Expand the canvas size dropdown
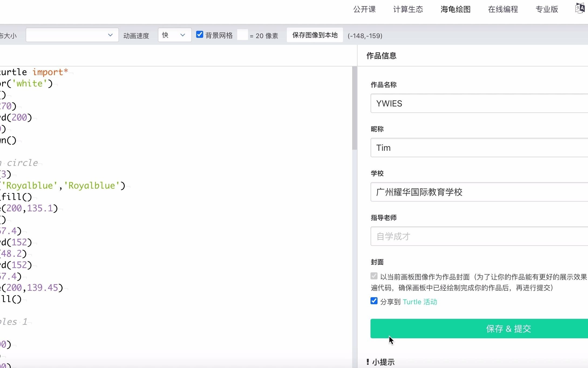 [72, 35]
